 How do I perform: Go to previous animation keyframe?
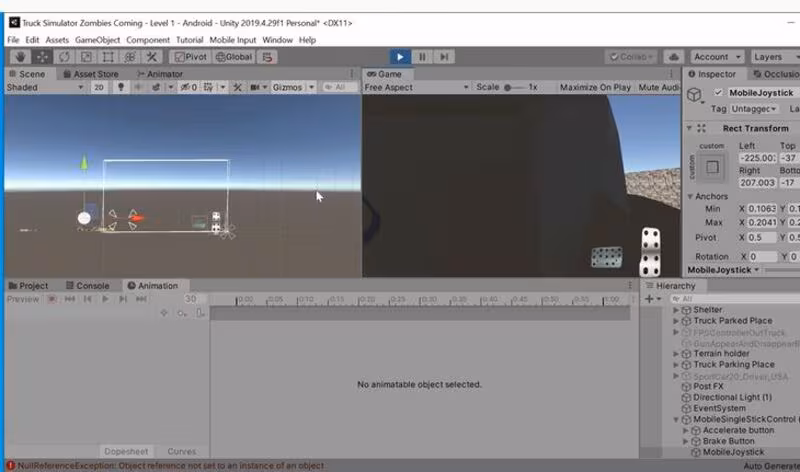click(88, 299)
